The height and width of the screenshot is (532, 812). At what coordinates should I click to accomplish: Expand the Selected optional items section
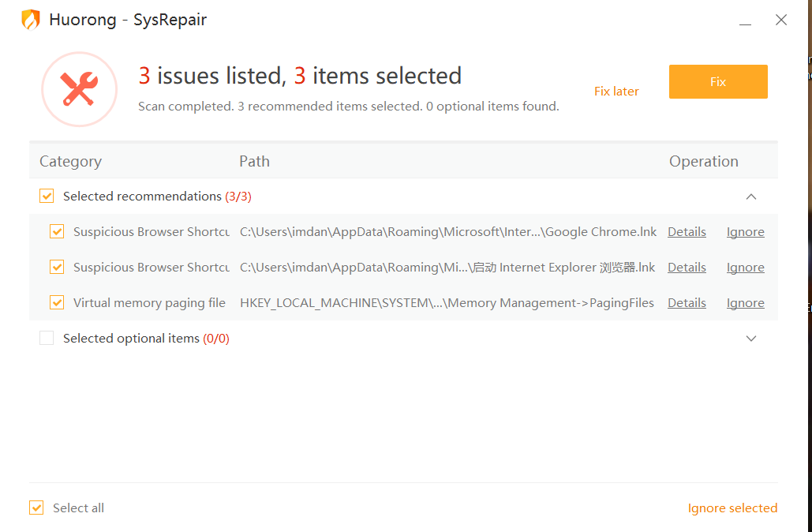(751, 338)
